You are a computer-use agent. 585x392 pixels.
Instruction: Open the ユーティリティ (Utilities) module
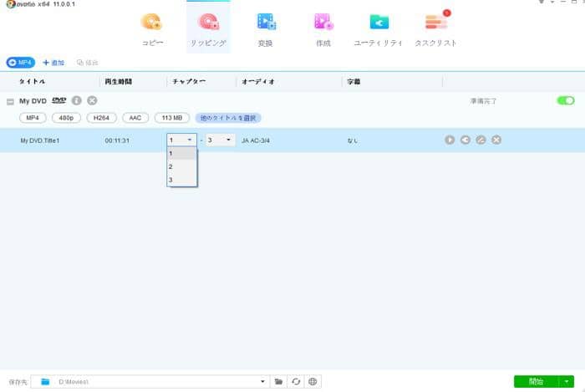tap(379, 28)
